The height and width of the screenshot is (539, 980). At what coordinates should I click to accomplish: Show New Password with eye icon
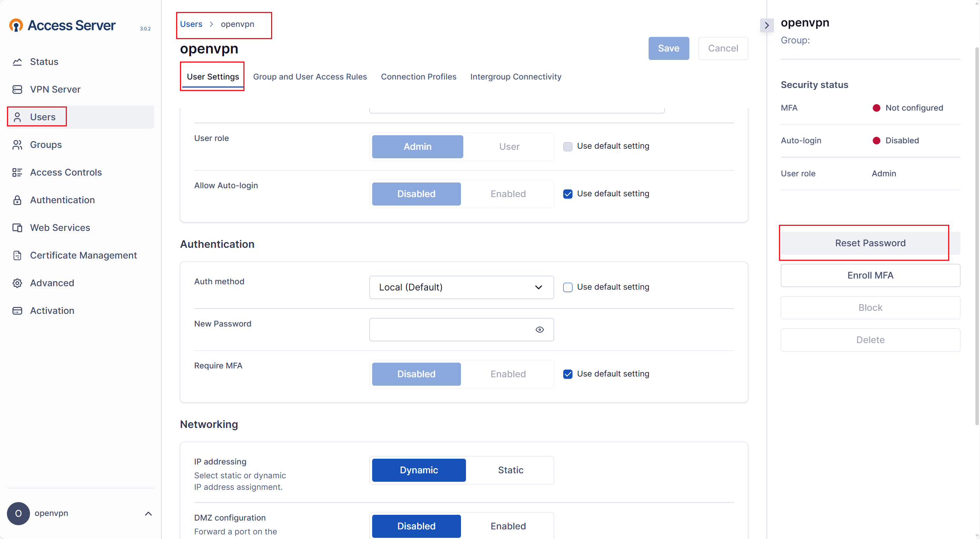tap(539, 330)
